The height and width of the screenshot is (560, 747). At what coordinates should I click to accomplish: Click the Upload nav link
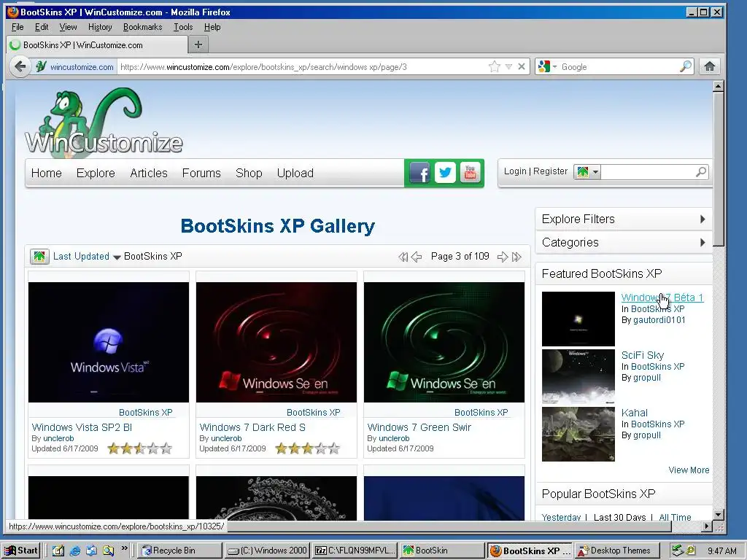pyautogui.click(x=295, y=173)
